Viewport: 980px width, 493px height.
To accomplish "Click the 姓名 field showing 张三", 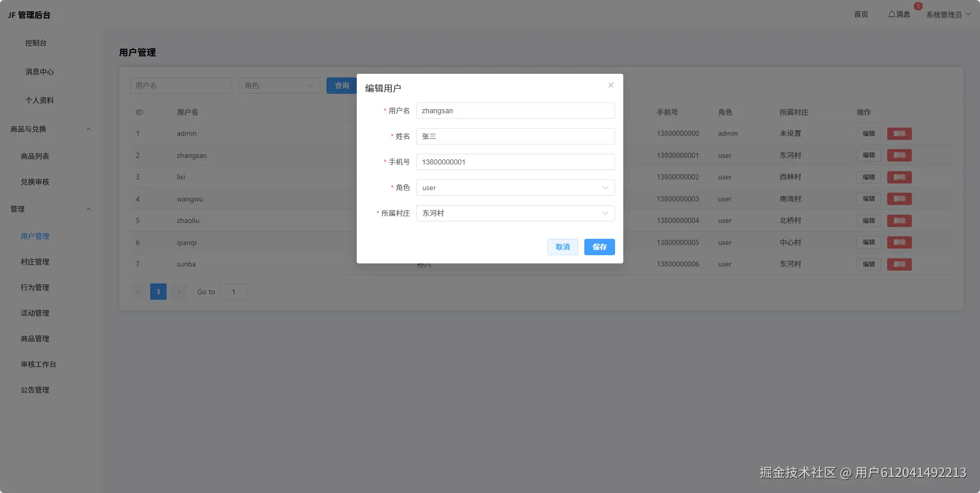I will click(515, 136).
